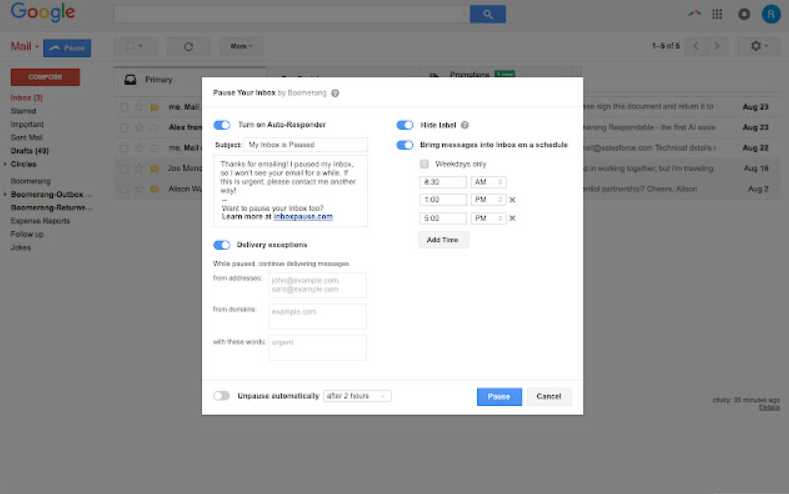Screen dimensions: 789x494
Task: Go to the previous page arrow
Action: click(x=695, y=46)
